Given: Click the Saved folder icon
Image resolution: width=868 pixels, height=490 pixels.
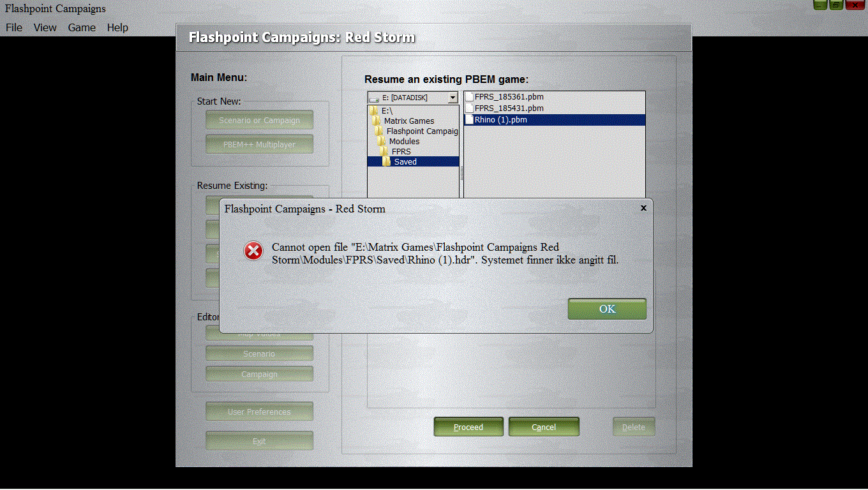Looking at the screenshot, I should 387,161.
